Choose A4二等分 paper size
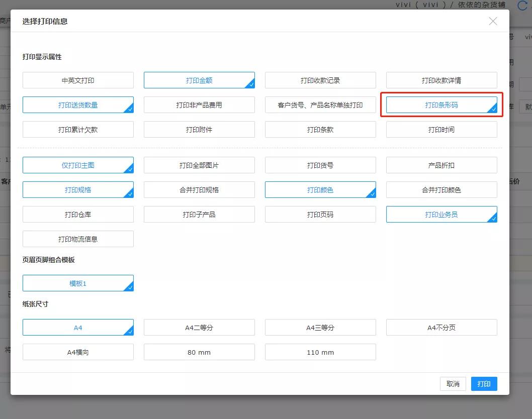 point(199,328)
